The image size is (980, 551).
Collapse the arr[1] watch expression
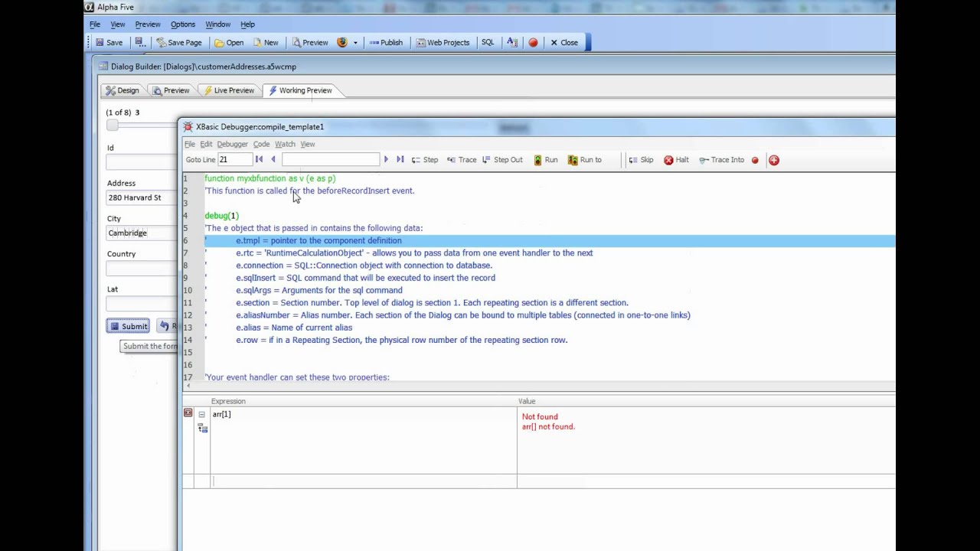(202, 414)
